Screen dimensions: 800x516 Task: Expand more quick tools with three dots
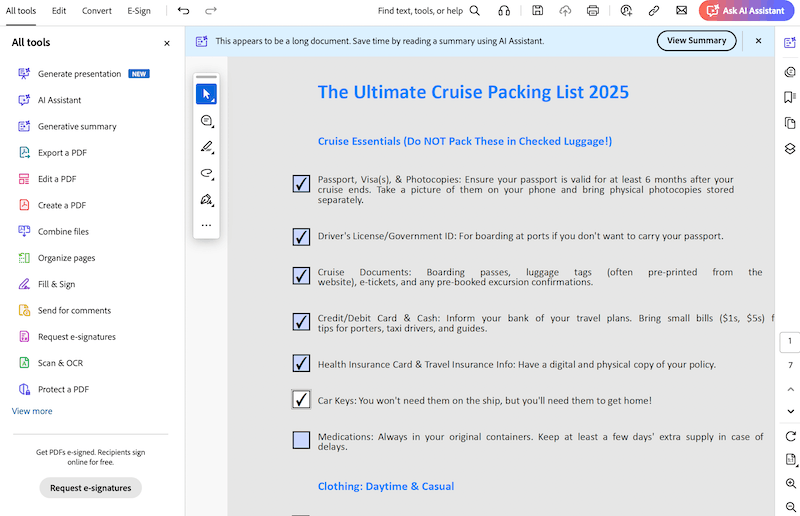[206, 225]
